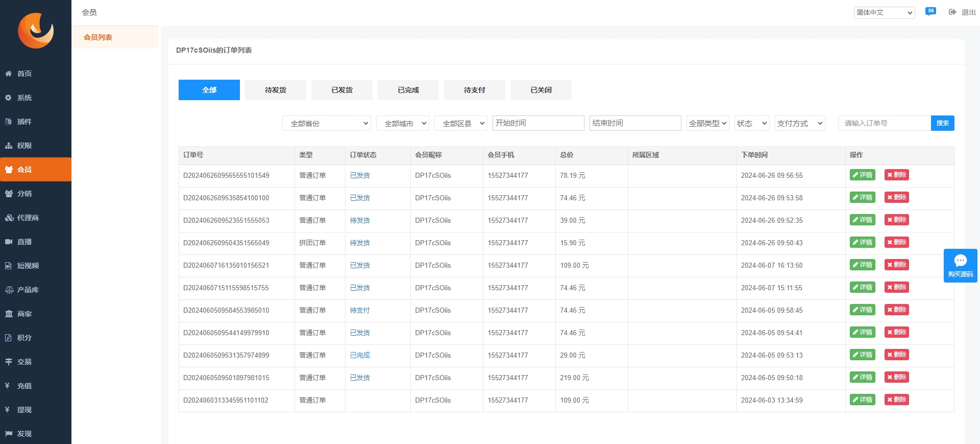This screenshot has width=980, height=444.
Task: Expand the 全部省份 province dropdown
Action: click(x=326, y=123)
